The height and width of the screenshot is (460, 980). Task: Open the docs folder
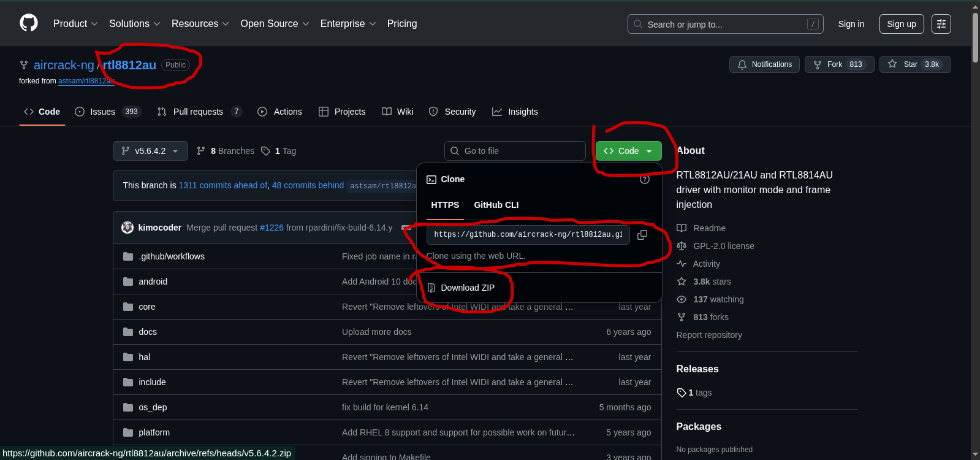[148, 332]
